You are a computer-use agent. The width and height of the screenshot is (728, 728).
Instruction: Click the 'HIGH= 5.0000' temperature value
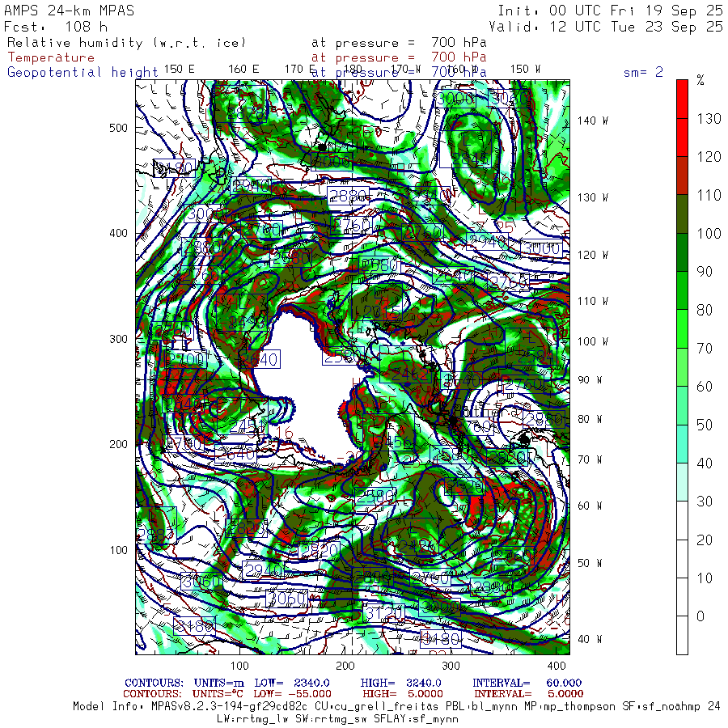click(403, 694)
